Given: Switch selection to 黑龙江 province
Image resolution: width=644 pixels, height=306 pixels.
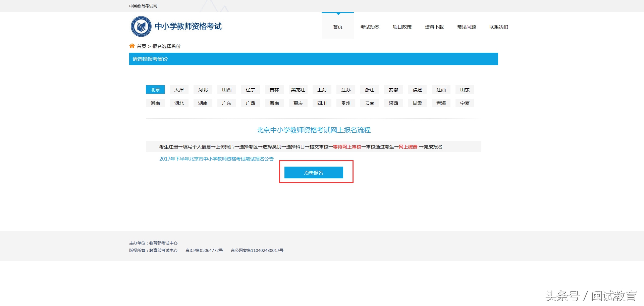Looking at the screenshot, I should (298, 89).
